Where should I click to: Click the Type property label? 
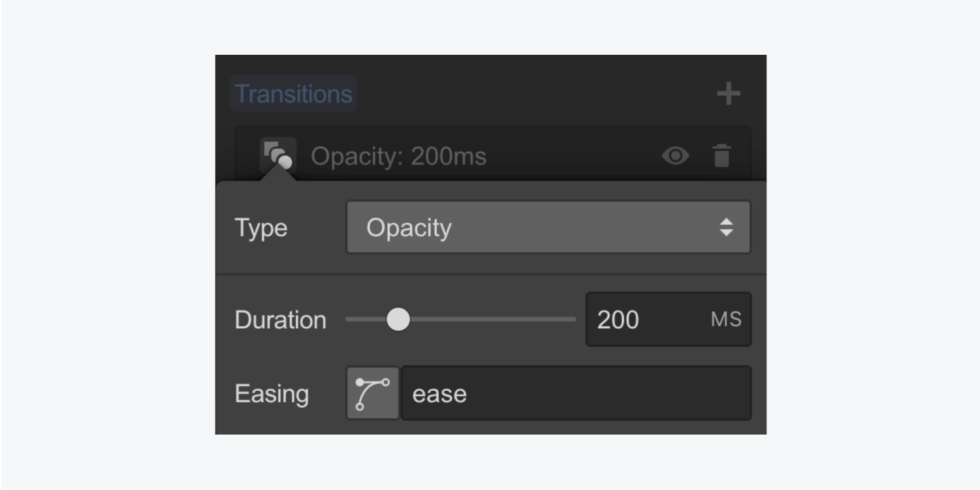click(x=261, y=228)
